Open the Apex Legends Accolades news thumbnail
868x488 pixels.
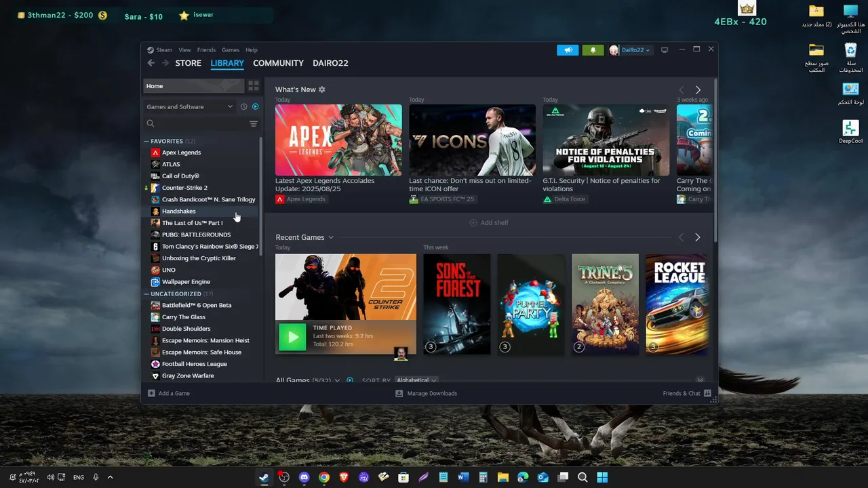338,140
